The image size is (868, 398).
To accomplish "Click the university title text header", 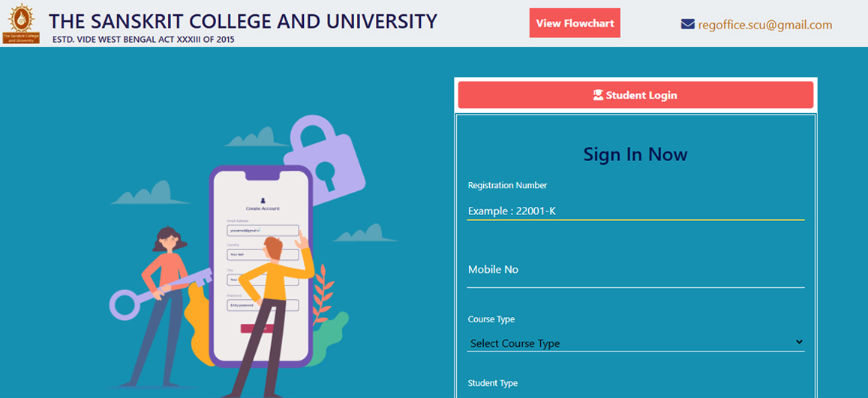I will coord(243,21).
